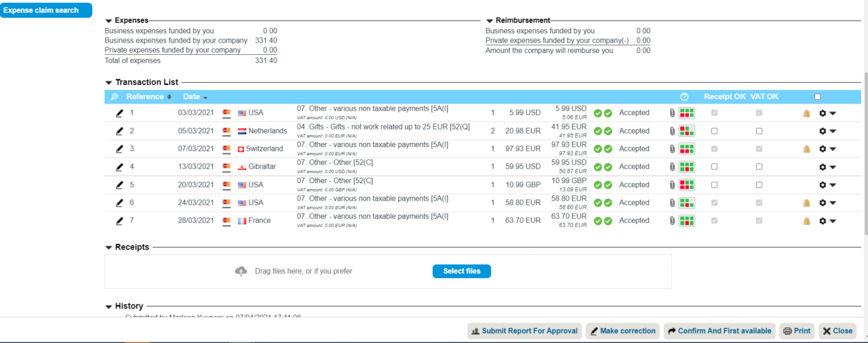Collapse the History section
Viewport: 868px width, 343px height.
(108, 307)
